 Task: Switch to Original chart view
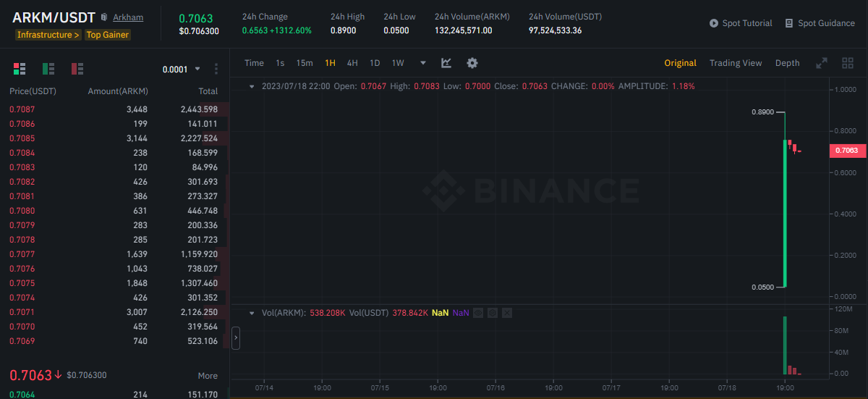(680, 63)
